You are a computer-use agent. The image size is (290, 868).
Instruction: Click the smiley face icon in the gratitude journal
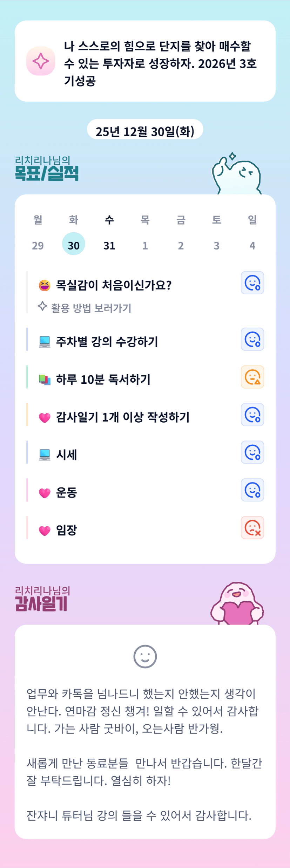(145, 656)
